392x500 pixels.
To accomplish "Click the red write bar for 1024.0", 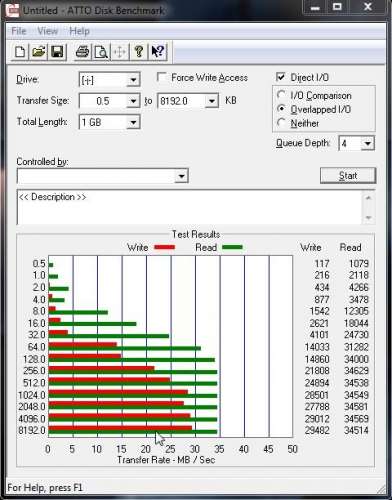I will pos(118,392).
